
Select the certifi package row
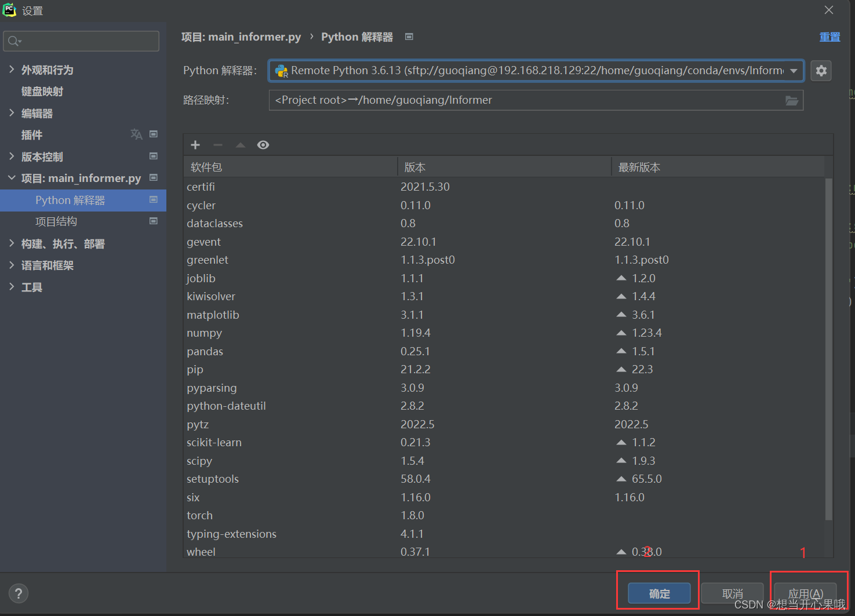click(x=504, y=187)
